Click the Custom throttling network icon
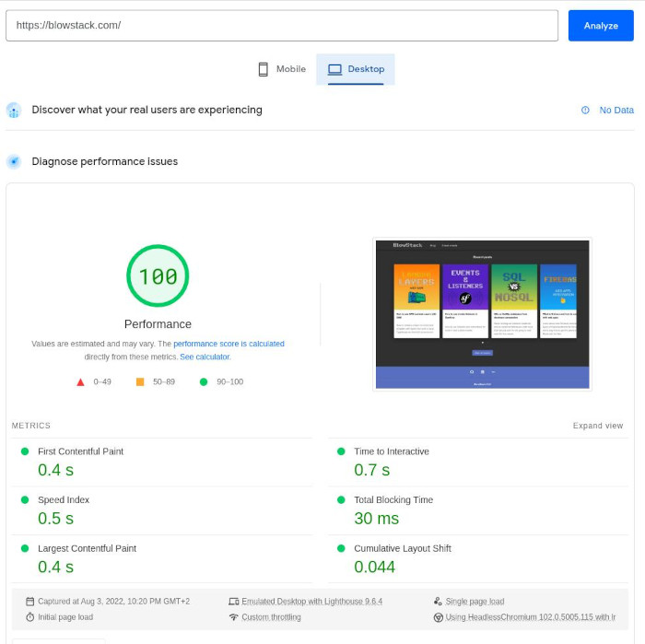Viewport: 645px width, 644px height. click(234, 617)
